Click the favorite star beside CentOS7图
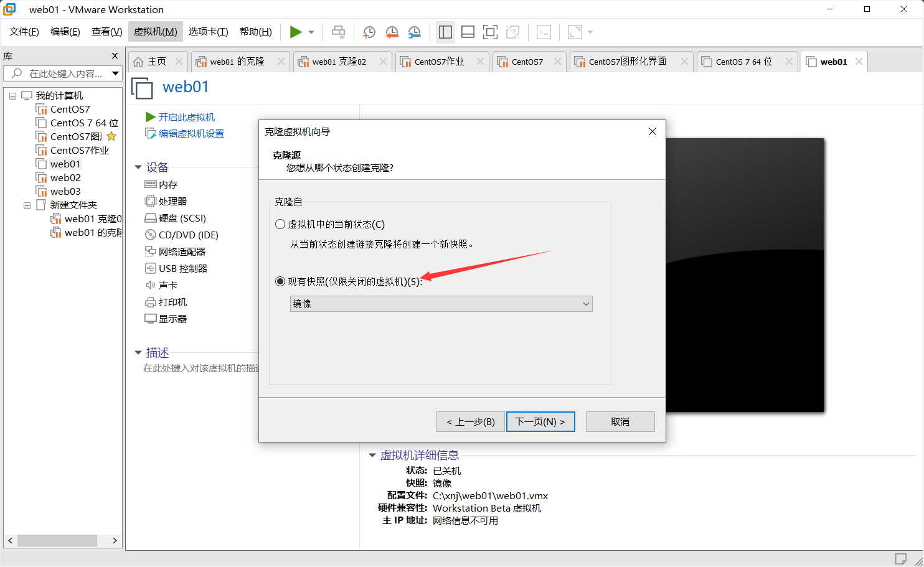The image size is (924, 567). point(111,136)
